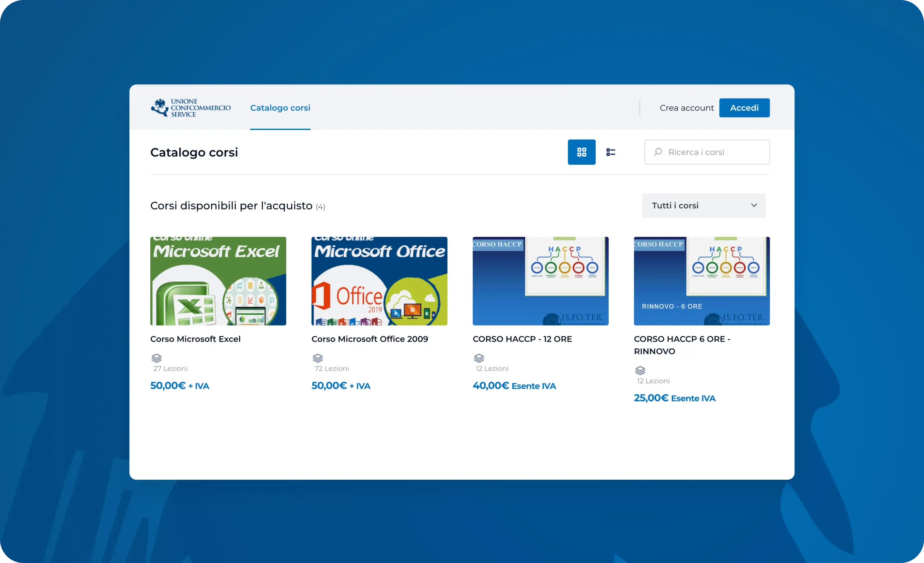Open the Microsoft Excel course thumbnail
Viewport: 924px width, 563px height.
tap(218, 281)
